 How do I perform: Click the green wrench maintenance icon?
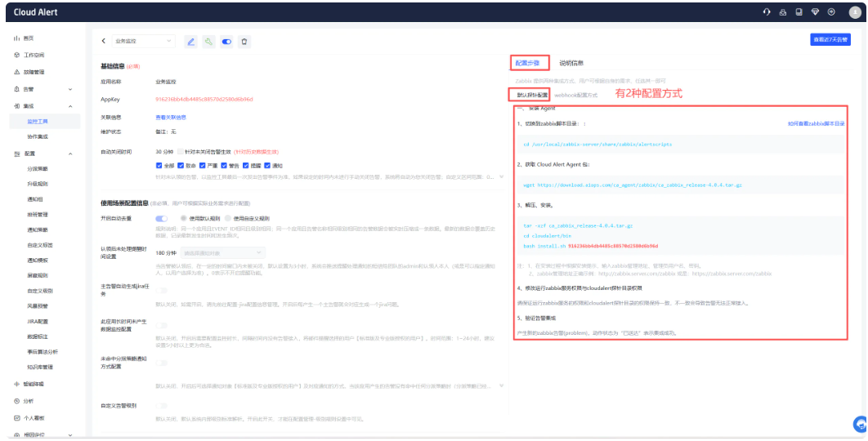click(x=209, y=41)
